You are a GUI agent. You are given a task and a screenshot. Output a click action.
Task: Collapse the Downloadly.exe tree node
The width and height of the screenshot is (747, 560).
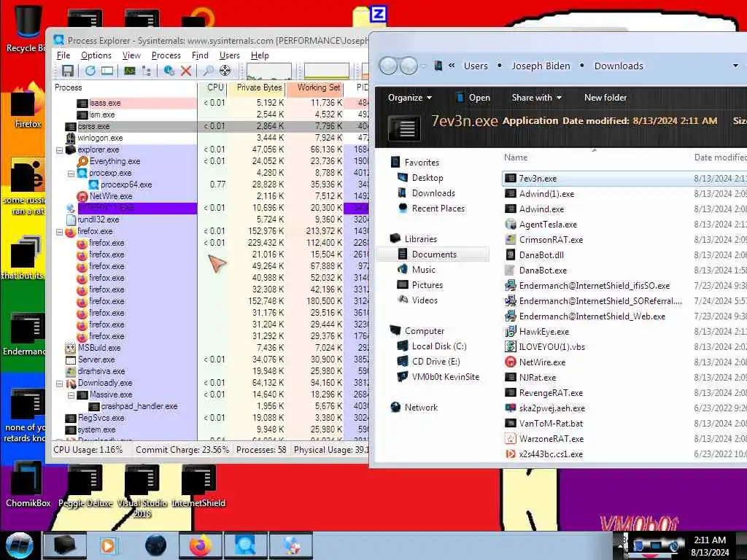pos(60,384)
